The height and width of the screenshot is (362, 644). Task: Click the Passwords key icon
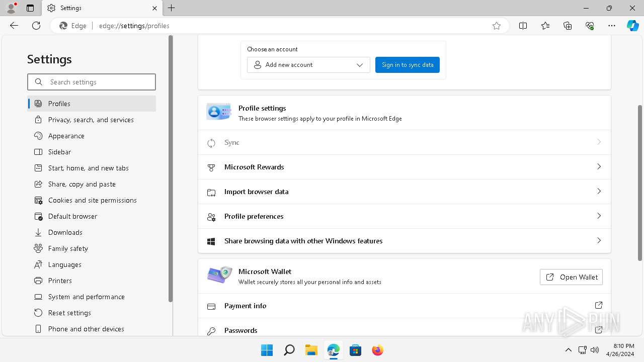(211, 331)
